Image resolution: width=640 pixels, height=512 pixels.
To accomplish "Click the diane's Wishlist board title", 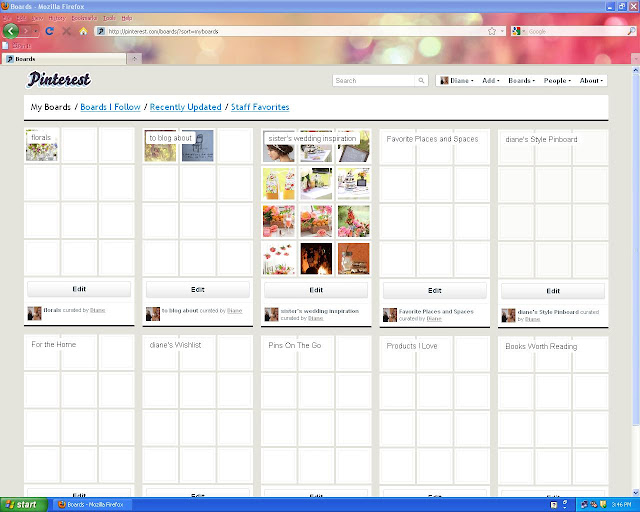I will 175,345.
